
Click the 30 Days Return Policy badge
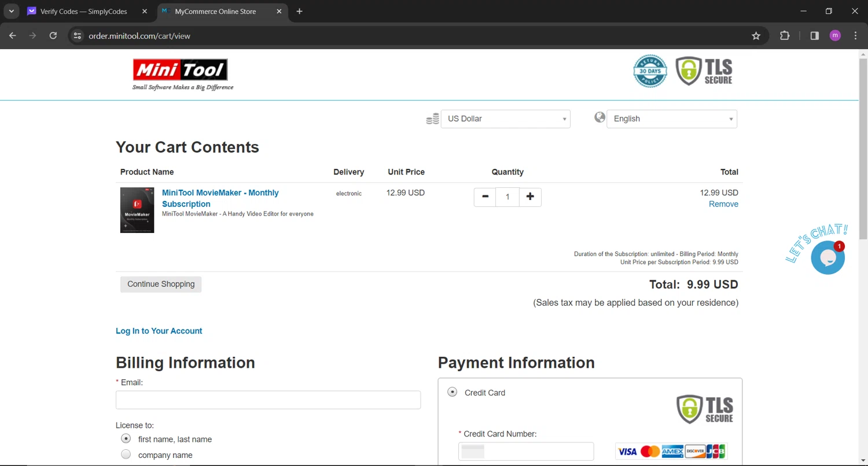[650, 71]
